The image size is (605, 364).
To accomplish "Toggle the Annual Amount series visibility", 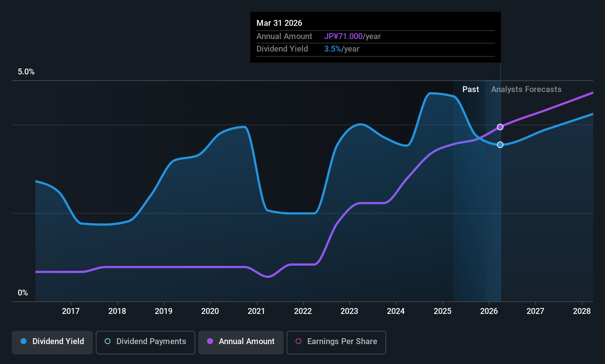I will pyautogui.click(x=241, y=342).
